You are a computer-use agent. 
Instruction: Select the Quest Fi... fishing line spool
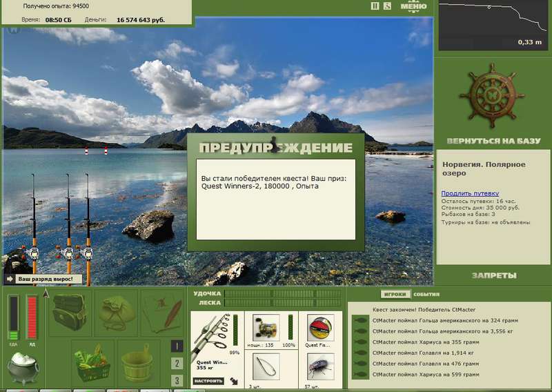pyautogui.click(x=320, y=328)
